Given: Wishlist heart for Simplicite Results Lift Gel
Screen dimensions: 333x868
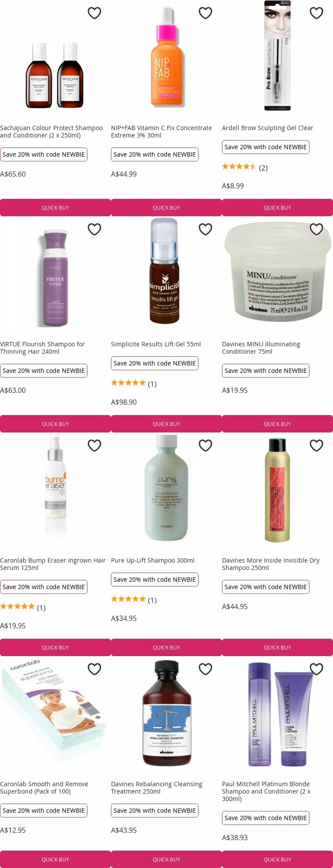Looking at the screenshot, I should point(206,229).
